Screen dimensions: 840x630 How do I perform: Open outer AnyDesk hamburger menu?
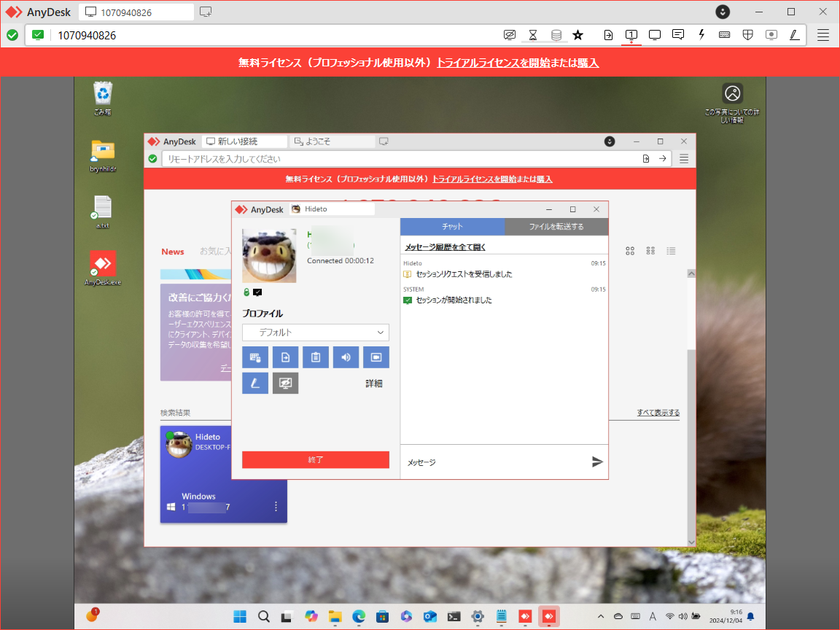coord(823,35)
